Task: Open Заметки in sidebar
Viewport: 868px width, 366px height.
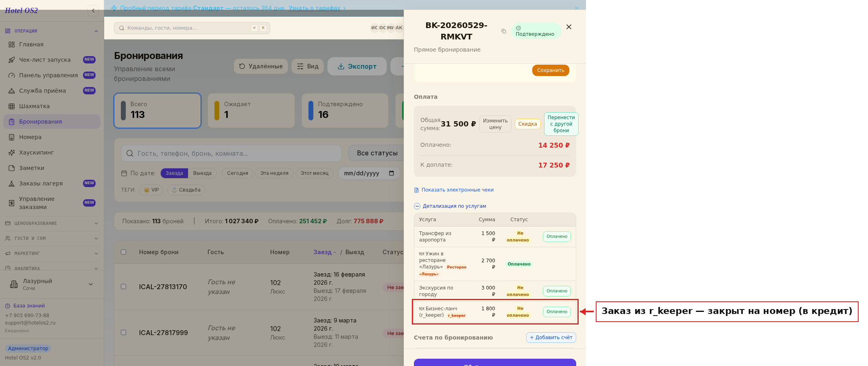Action: point(52,168)
